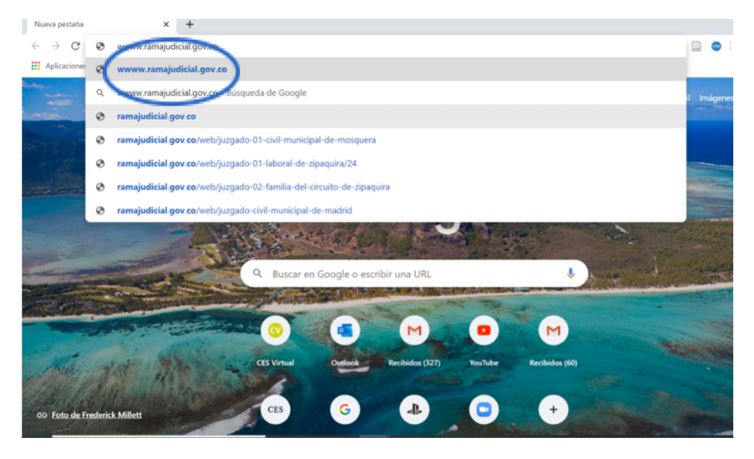The width and height of the screenshot is (754, 459).
Task: Open Gmail shortcut Recibidos (327)
Action: point(414,331)
